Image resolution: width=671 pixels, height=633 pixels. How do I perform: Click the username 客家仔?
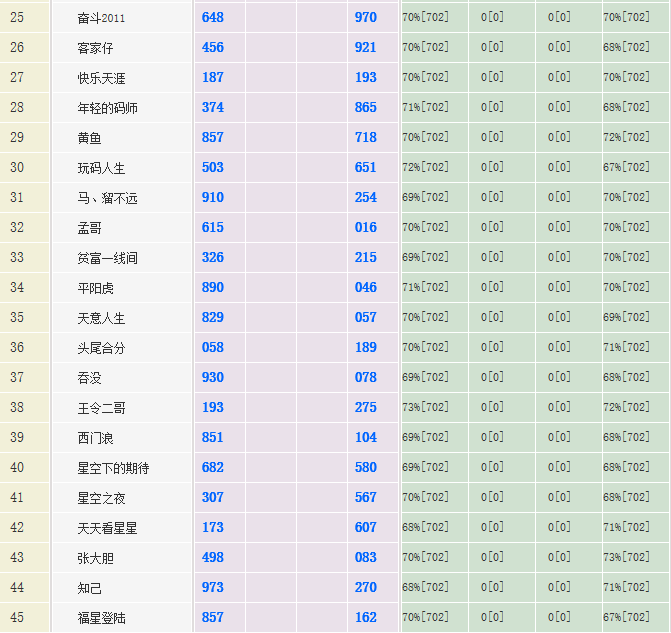[x=94, y=48]
